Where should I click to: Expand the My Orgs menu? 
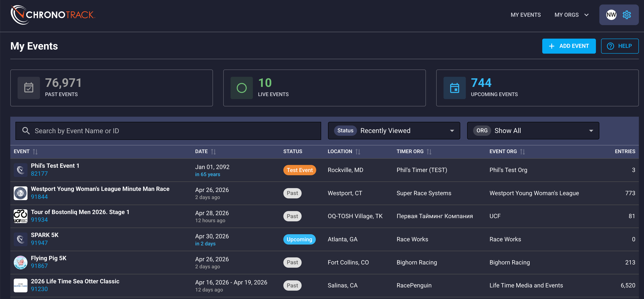coord(571,15)
